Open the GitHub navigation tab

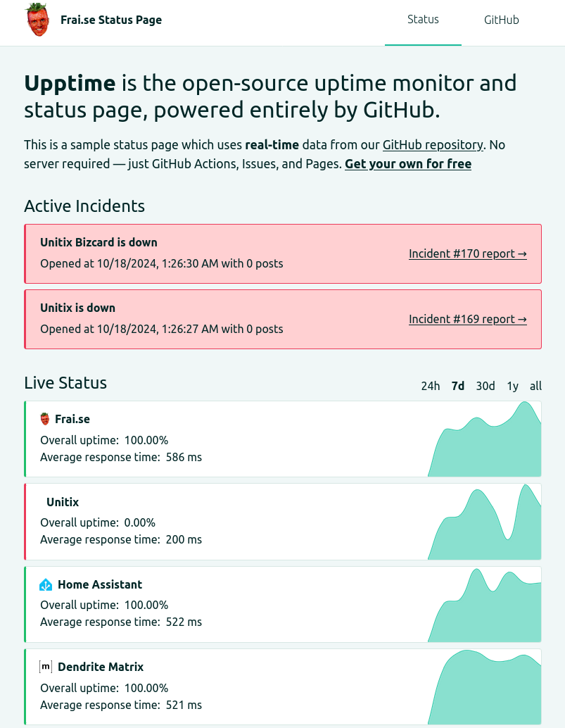coord(501,20)
